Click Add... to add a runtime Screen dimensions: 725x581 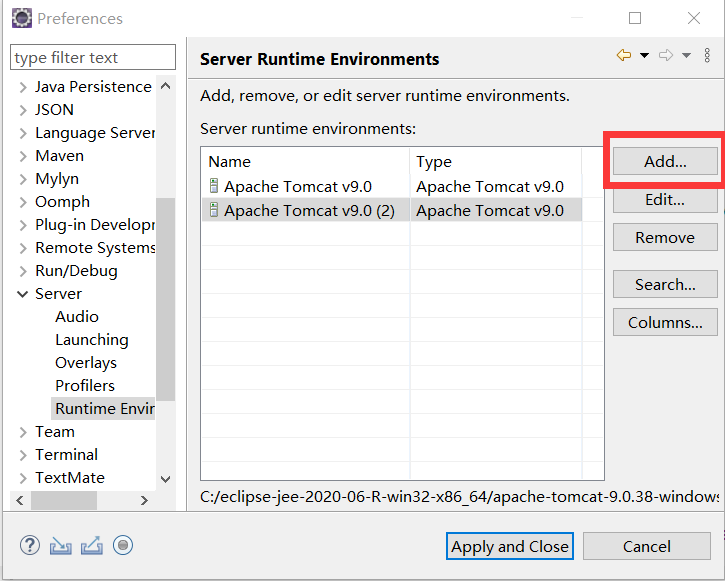(x=665, y=161)
